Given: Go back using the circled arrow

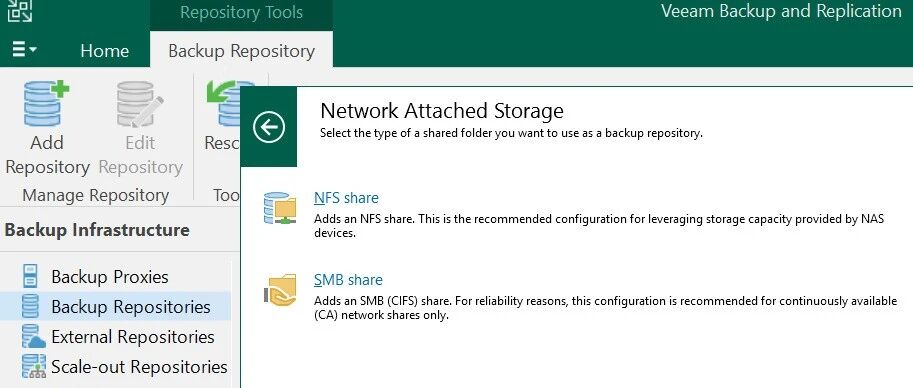Looking at the screenshot, I should pyautogui.click(x=269, y=127).
